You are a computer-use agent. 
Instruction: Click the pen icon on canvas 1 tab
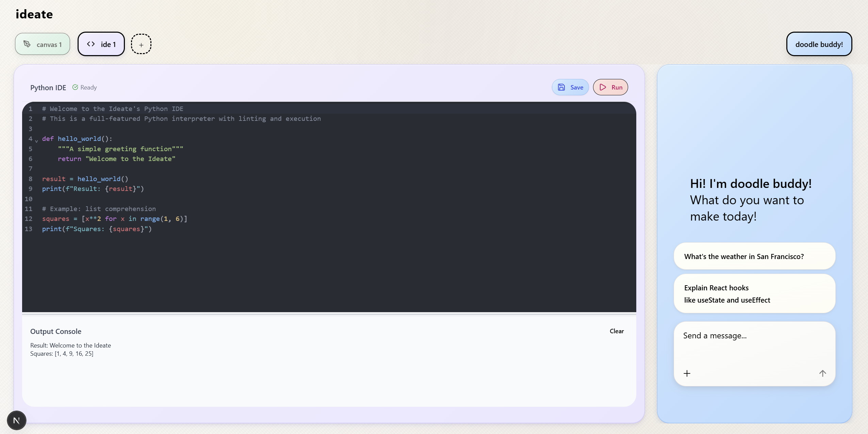coord(27,44)
